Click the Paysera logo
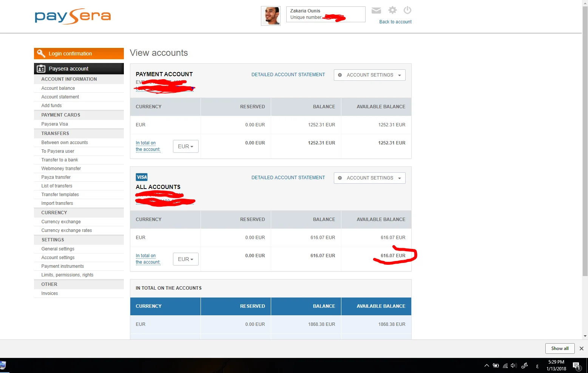The height and width of the screenshot is (373, 588). pyautogui.click(x=73, y=17)
